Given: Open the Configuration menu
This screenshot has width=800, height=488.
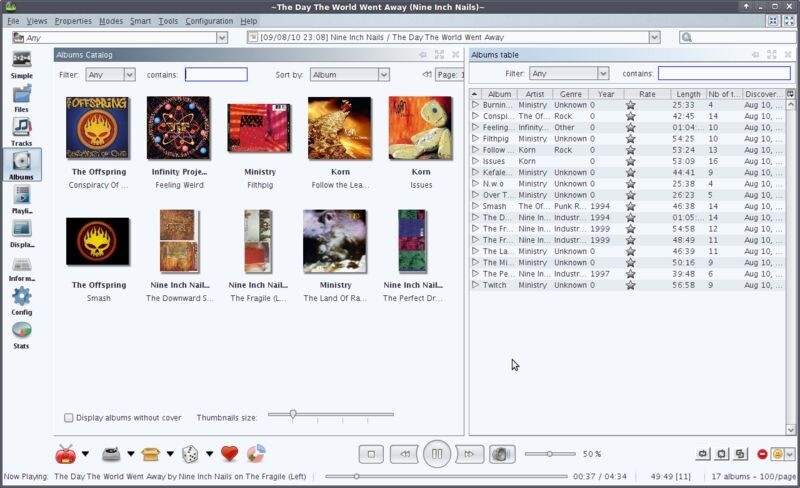Looking at the screenshot, I should [209, 21].
